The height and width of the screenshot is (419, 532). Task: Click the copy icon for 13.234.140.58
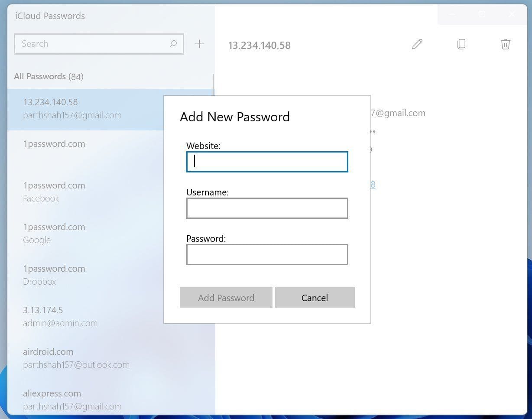pos(461,44)
